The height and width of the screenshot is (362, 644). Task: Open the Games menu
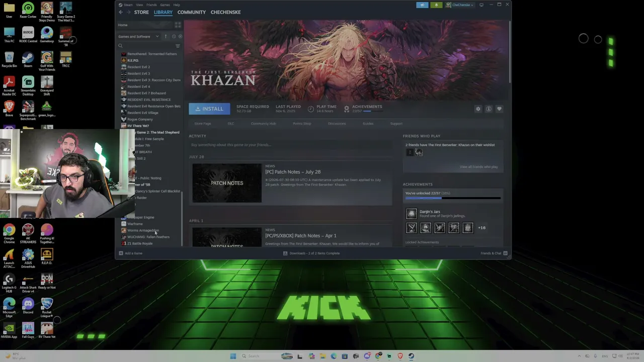[x=165, y=5]
